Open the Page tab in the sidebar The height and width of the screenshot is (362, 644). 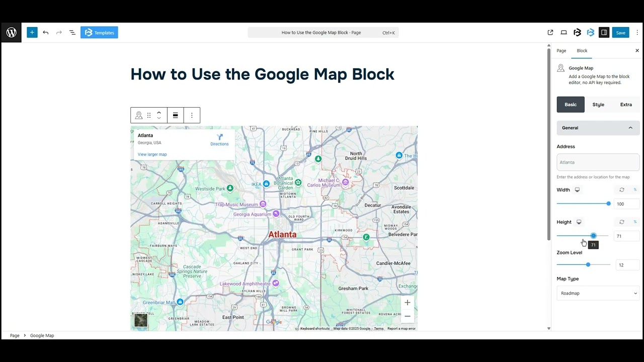[561, 50]
